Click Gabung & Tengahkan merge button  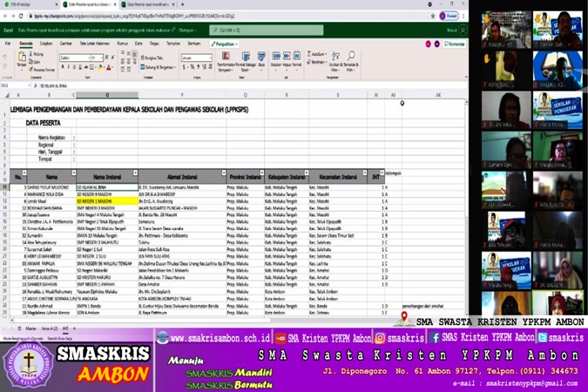tap(158, 67)
